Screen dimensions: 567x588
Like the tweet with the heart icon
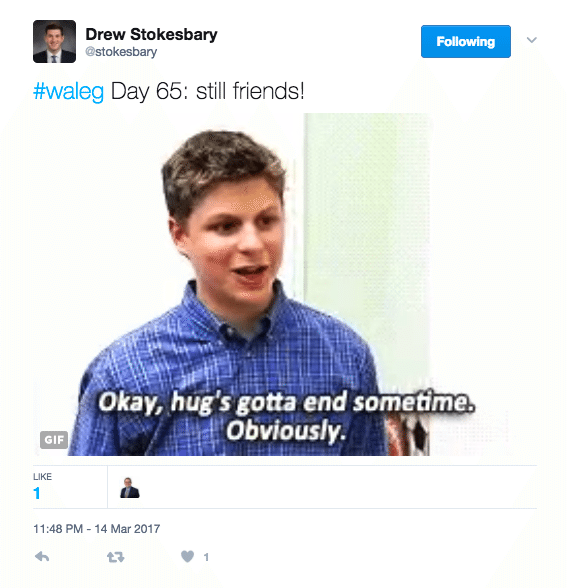coord(188,556)
